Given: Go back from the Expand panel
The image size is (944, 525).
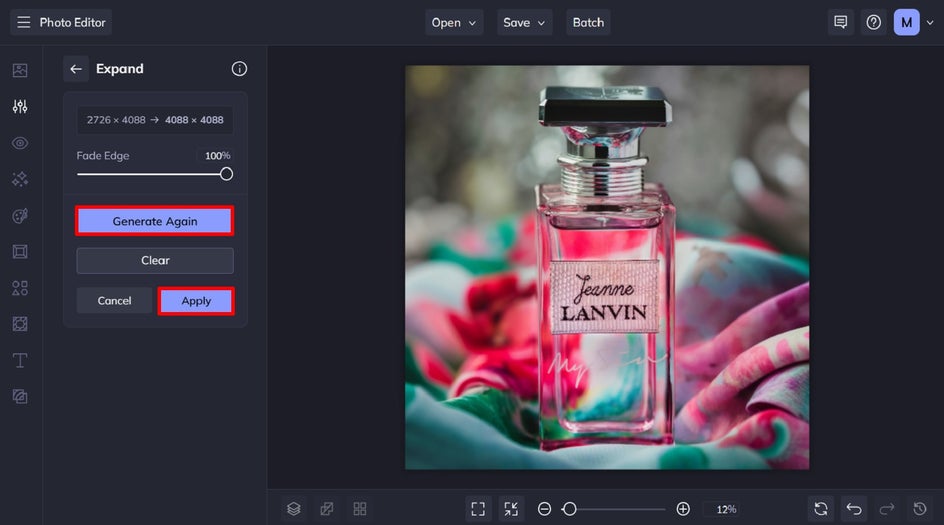Looking at the screenshot, I should point(76,69).
